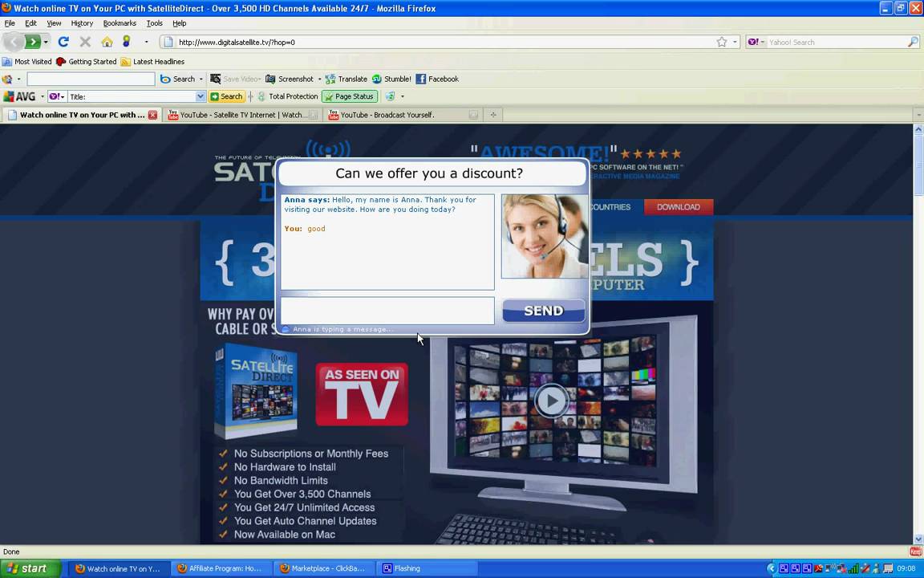Reload the page with the refresh icon
This screenshot has width=924, height=578.
pyautogui.click(x=63, y=42)
